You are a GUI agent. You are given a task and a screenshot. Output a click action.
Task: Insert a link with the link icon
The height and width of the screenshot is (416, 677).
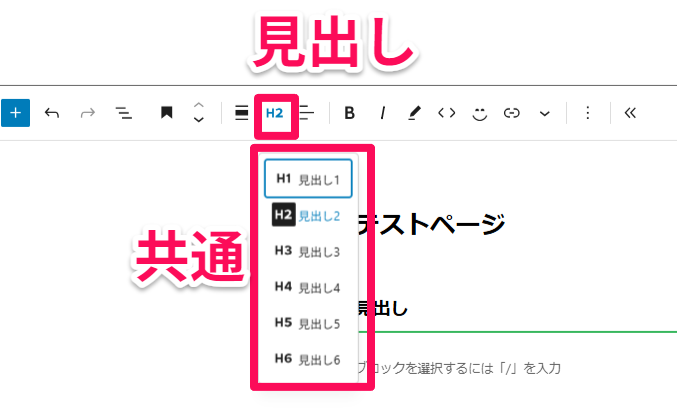[512, 113]
